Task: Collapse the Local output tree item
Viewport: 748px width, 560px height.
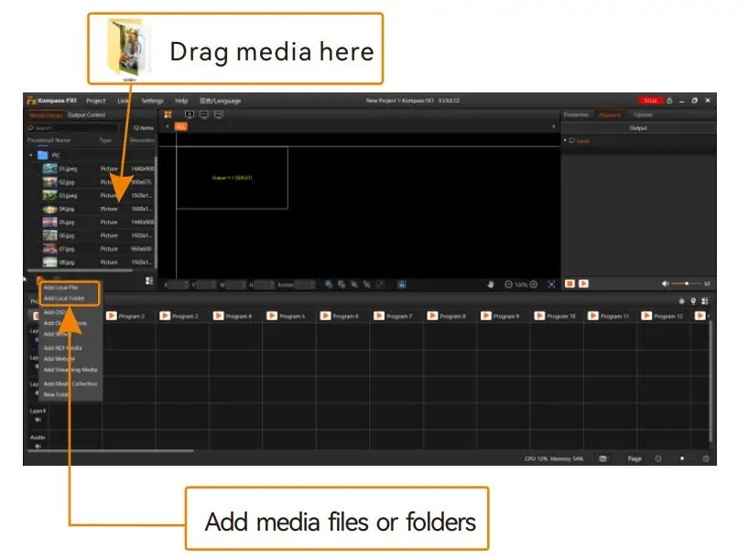Action: (x=565, y=141)
